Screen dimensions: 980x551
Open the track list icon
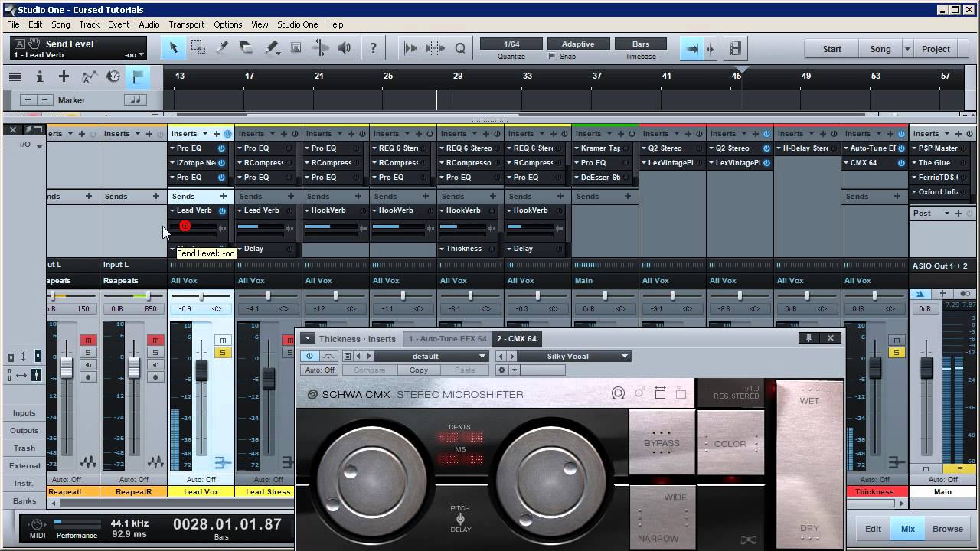pyautogui.click(x=15, y=77)
